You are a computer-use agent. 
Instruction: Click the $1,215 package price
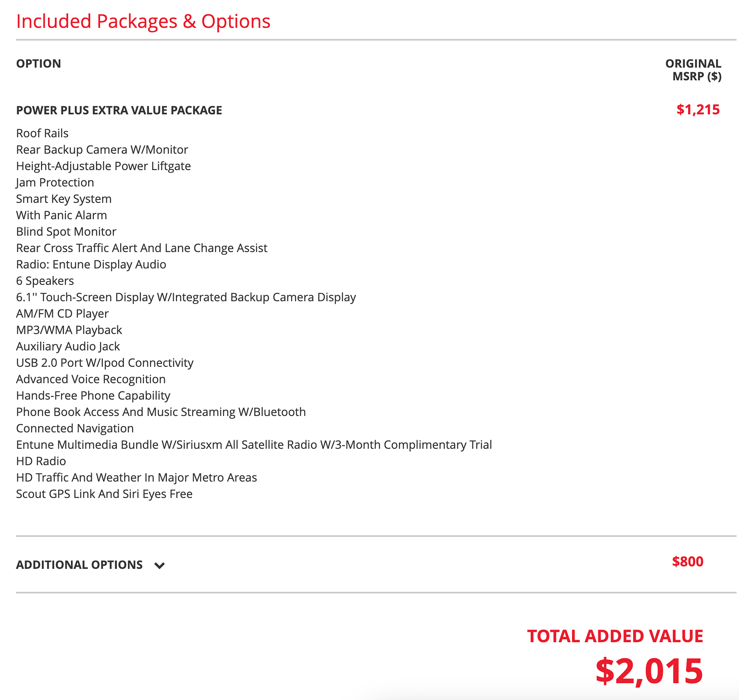tap(698, 110)
